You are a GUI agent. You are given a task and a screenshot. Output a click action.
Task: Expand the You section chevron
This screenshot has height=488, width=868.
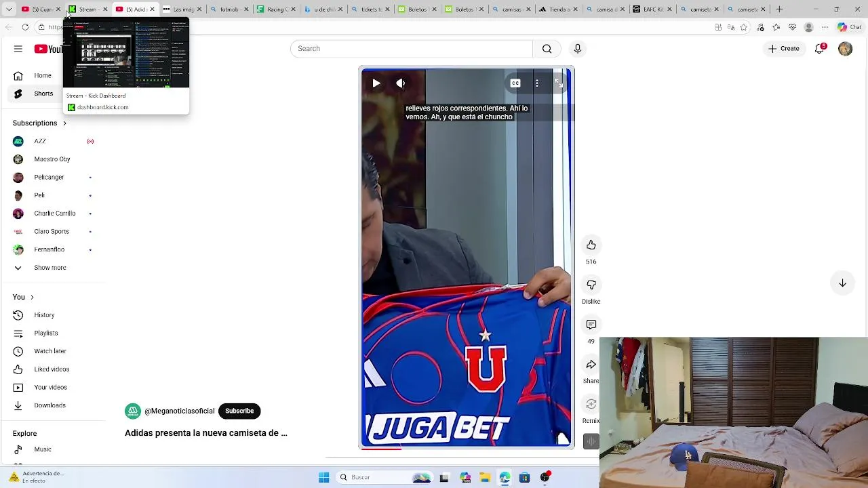coord(32,298)
